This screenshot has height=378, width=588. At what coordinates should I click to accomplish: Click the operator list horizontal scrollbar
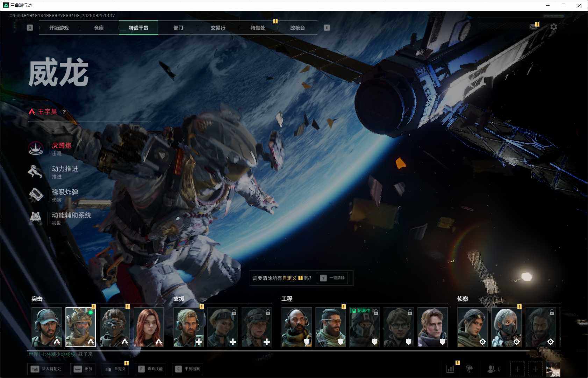click(x=279, y=350)
